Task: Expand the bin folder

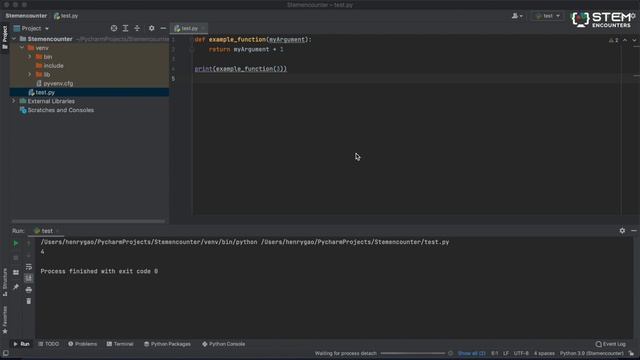Action: (x=29, y=57)
